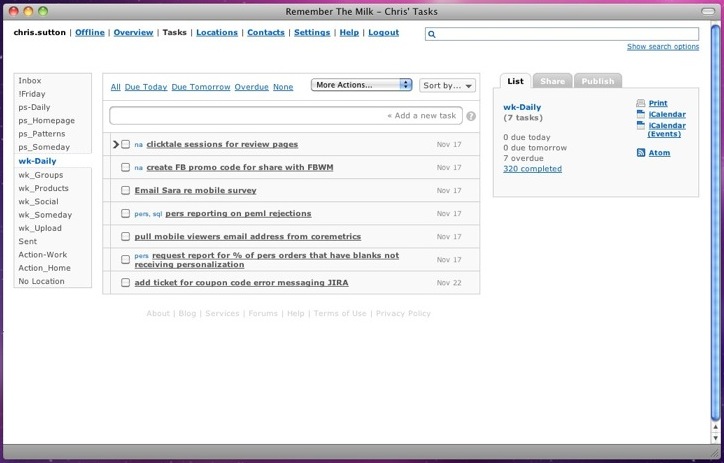Open the ps_Homepage list
This screenshot has width=724, height=463.
[x=47, y=120]
